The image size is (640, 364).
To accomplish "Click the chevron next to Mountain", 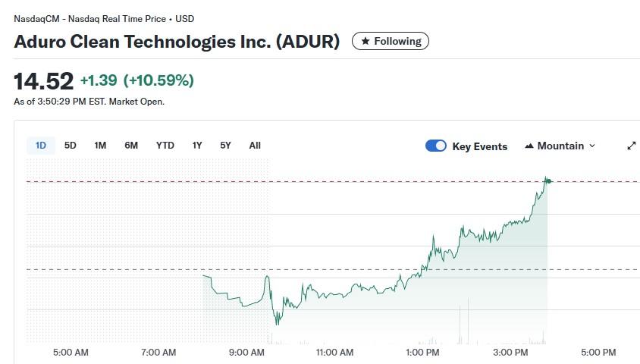I will tap(592, 146).
